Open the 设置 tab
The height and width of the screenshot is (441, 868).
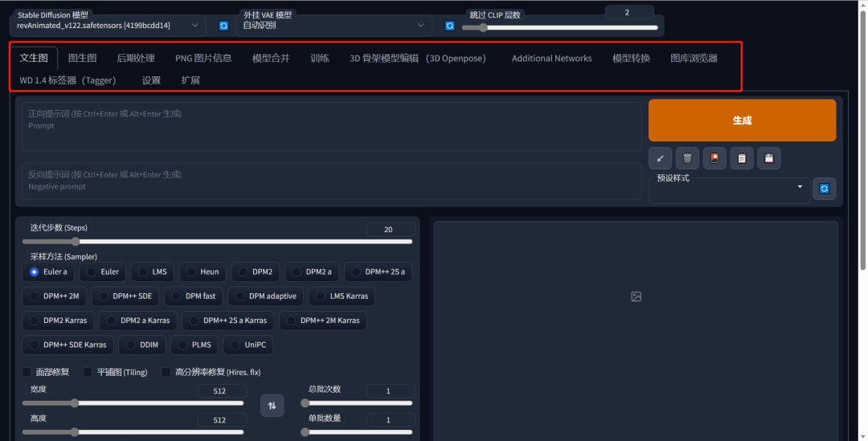151,80
